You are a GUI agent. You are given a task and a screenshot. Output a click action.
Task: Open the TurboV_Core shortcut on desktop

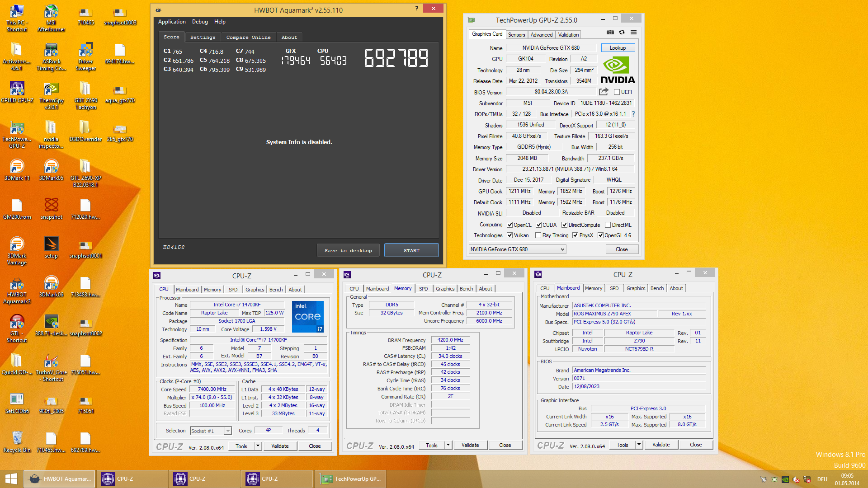[51, 368]
